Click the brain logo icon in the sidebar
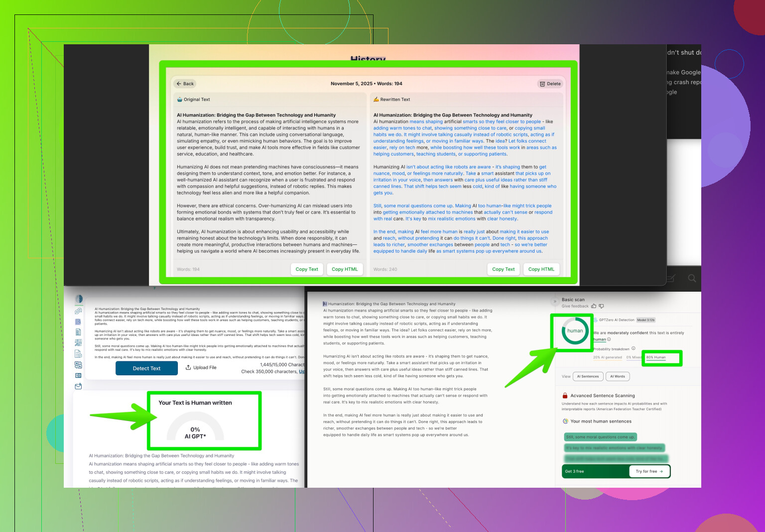Image resolution: width=765 pixels, height=532 pixels. coord(79,299)
